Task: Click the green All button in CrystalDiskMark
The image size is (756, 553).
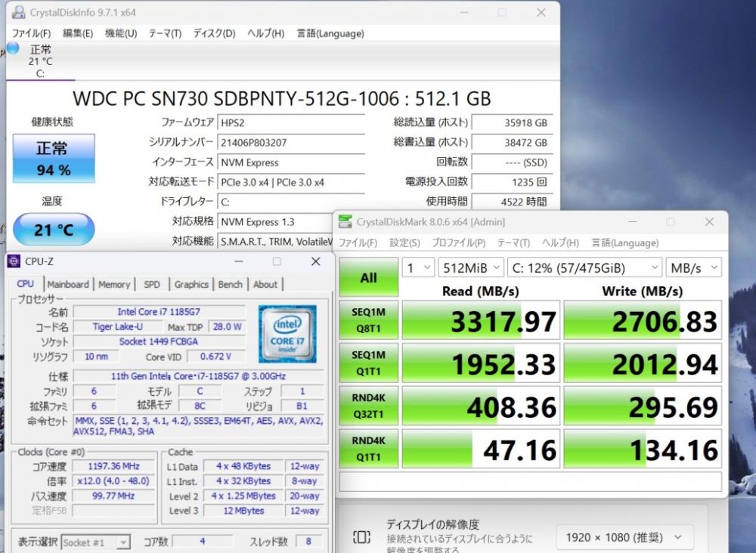Action: point(369,277)
